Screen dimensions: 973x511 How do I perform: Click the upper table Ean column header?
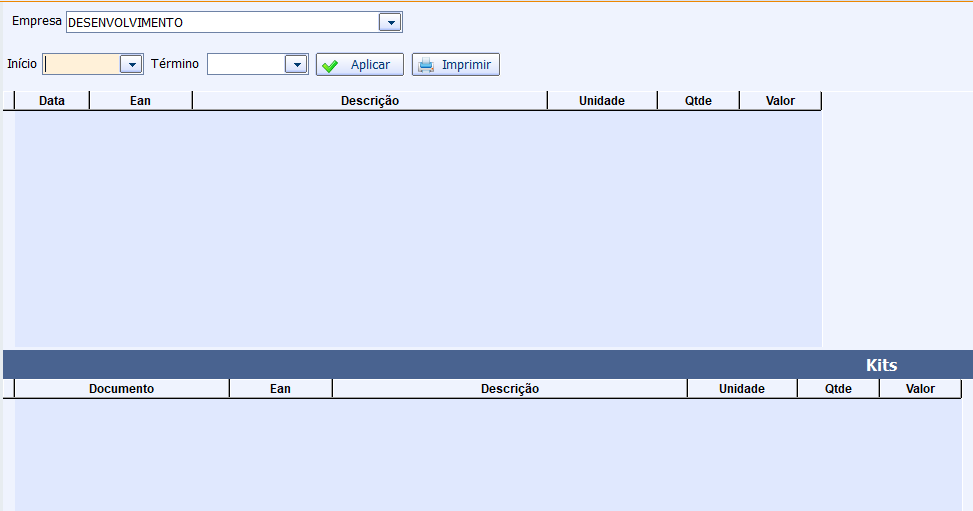[140, 101]
